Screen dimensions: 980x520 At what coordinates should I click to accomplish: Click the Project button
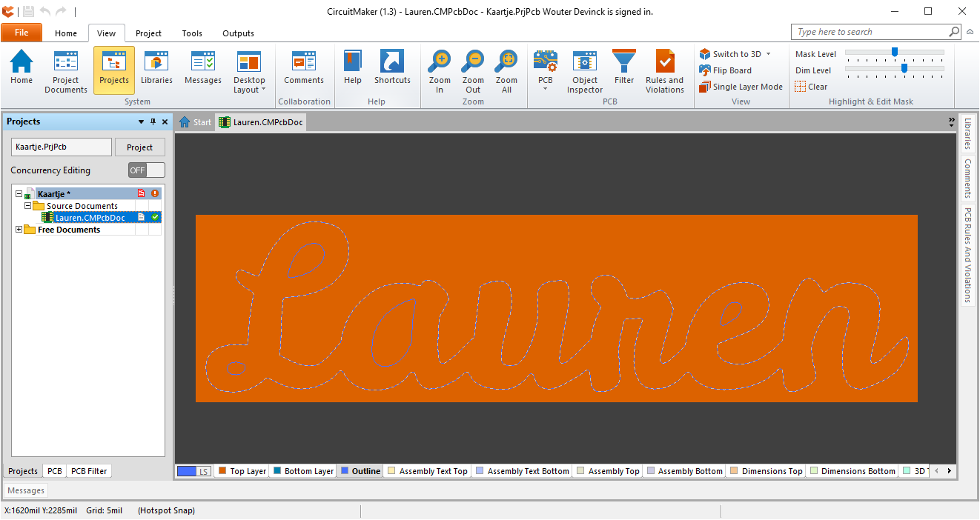pos(139,147)
